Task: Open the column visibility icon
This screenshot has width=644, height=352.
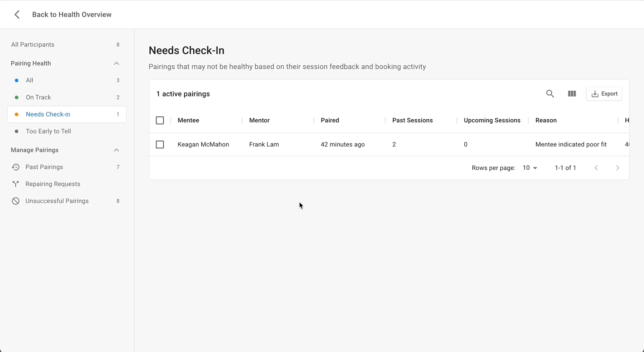Action: pos(572,94)
